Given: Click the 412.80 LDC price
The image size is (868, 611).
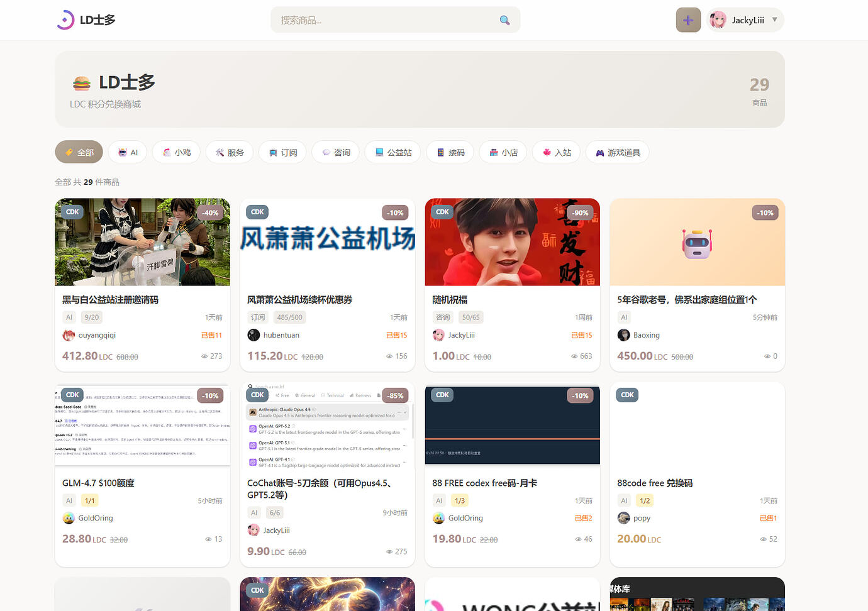Looking at the screenshot, I should pos(87,356).
